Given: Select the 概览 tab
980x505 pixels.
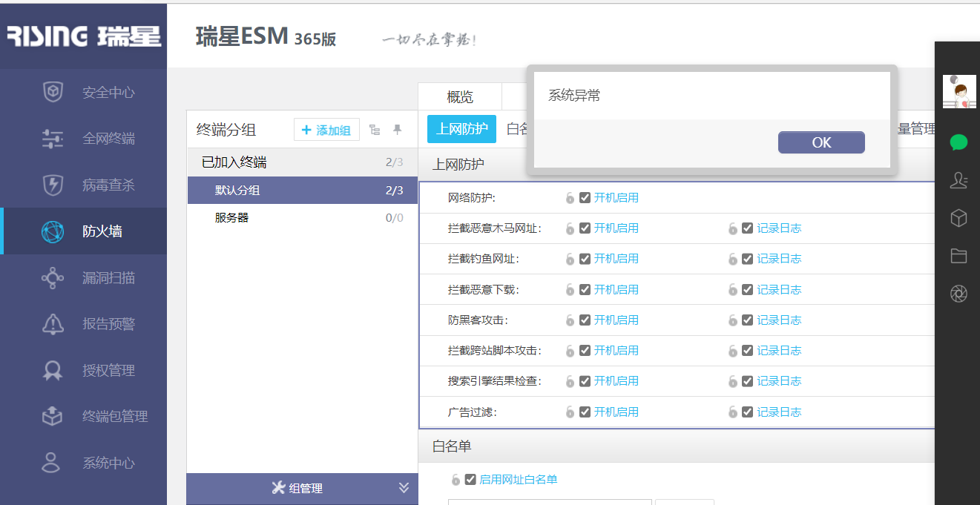Looking at the screenshot, I should pos(460,97).
